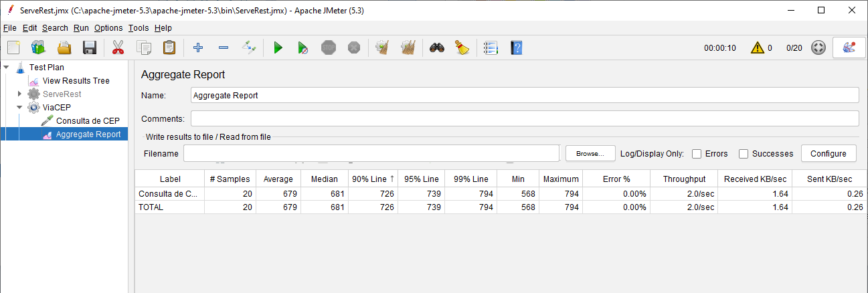The width and height of the screenshot is (868, 293).
Task: Reset search with the yellow brush icon
Action: tap(462, 47)
